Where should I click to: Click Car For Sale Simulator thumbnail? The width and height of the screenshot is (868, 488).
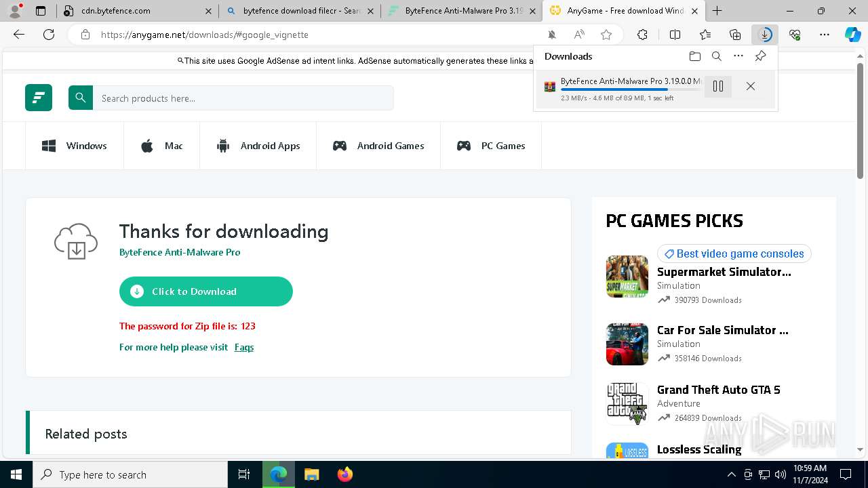point(627,344)
